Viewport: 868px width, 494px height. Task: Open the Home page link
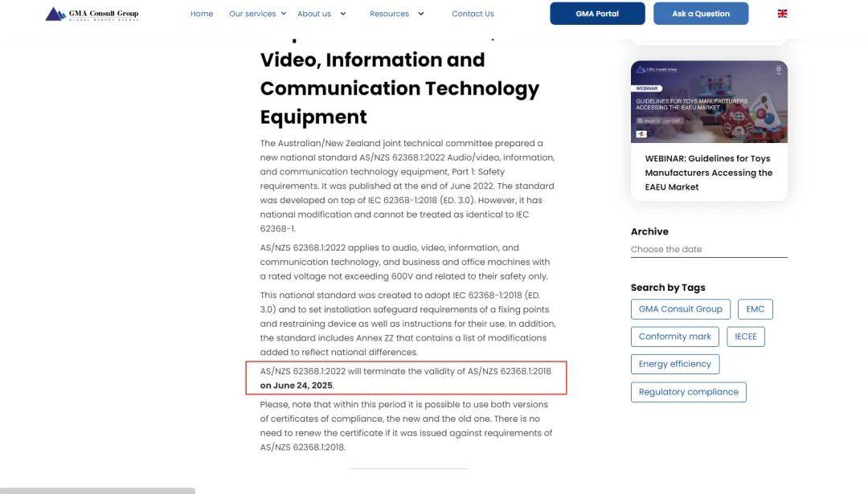(x=202, y=14)
